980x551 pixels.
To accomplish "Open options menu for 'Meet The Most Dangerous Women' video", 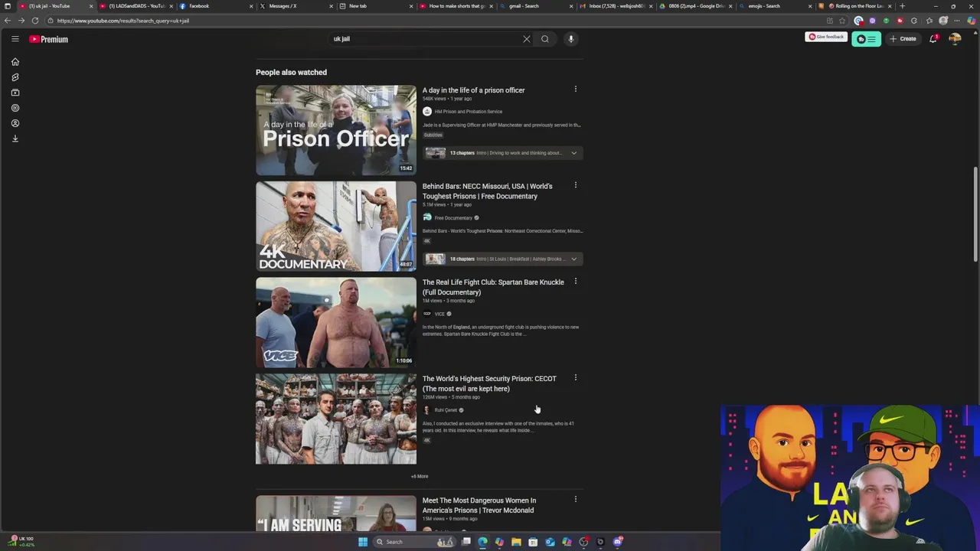I will click(x=576, y=500).
